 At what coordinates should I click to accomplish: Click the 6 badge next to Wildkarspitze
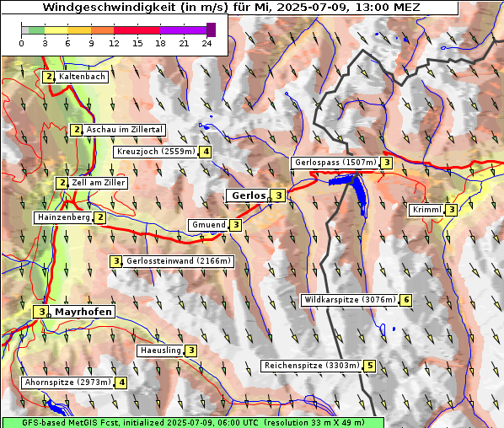tap(406, 300)
